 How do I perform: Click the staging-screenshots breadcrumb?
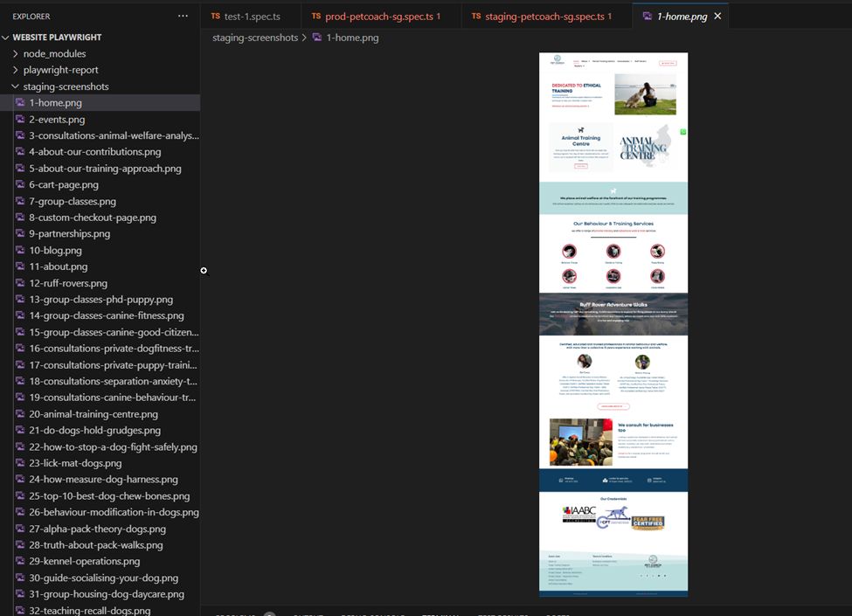(255, 38)
